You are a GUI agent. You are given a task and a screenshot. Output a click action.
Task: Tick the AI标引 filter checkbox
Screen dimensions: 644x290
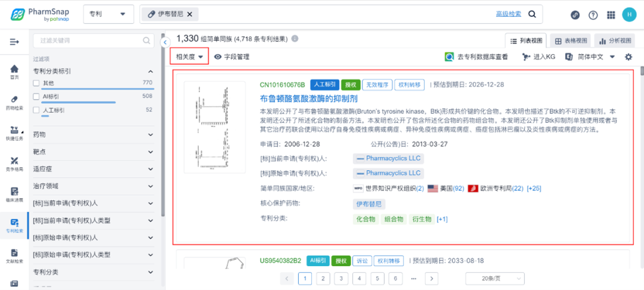[x=36, y=96]
